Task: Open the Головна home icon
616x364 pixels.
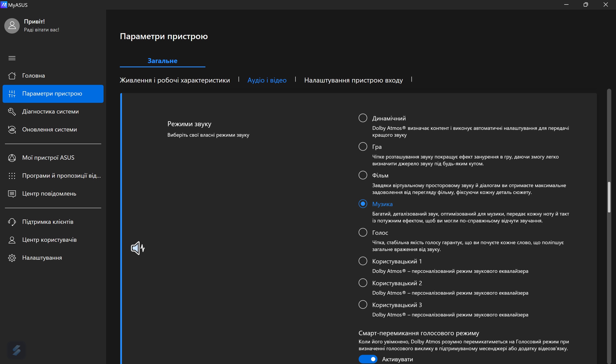Action: click(x=12, y=75)
